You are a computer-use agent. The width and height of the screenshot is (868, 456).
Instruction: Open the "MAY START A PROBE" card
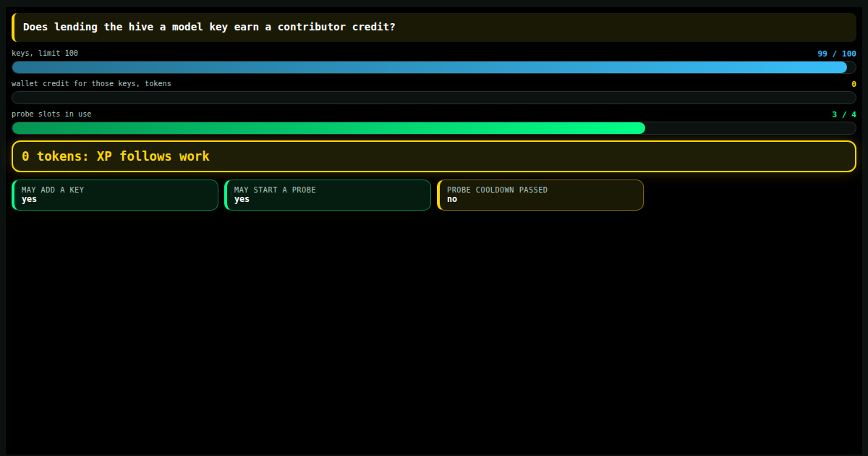coord(328,195)
